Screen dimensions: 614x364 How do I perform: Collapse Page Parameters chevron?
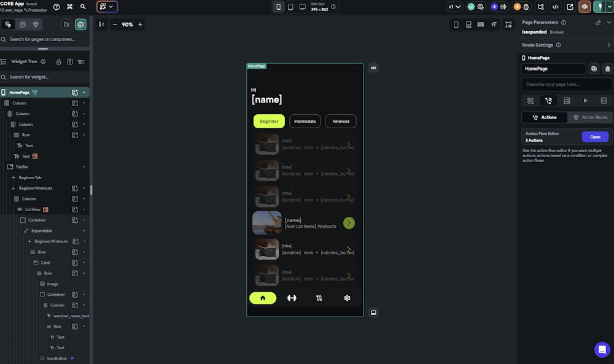pos(608,22)
